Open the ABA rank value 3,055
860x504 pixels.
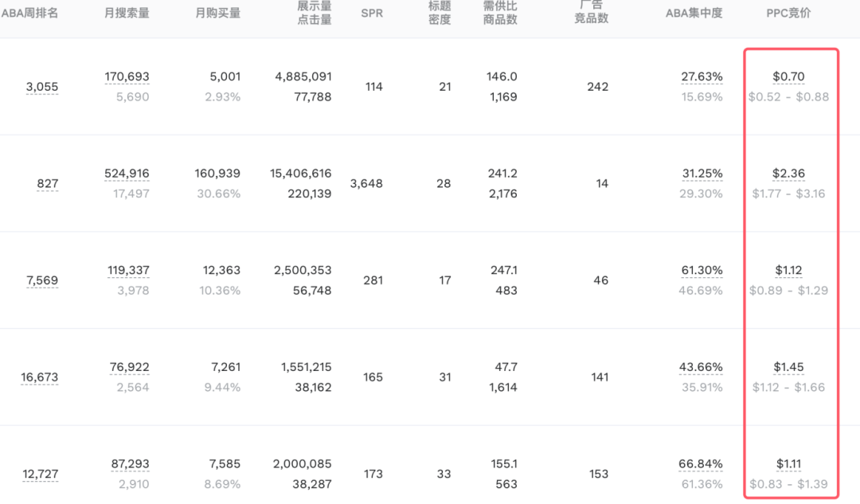pyautogui.click(x=42, y=87)
